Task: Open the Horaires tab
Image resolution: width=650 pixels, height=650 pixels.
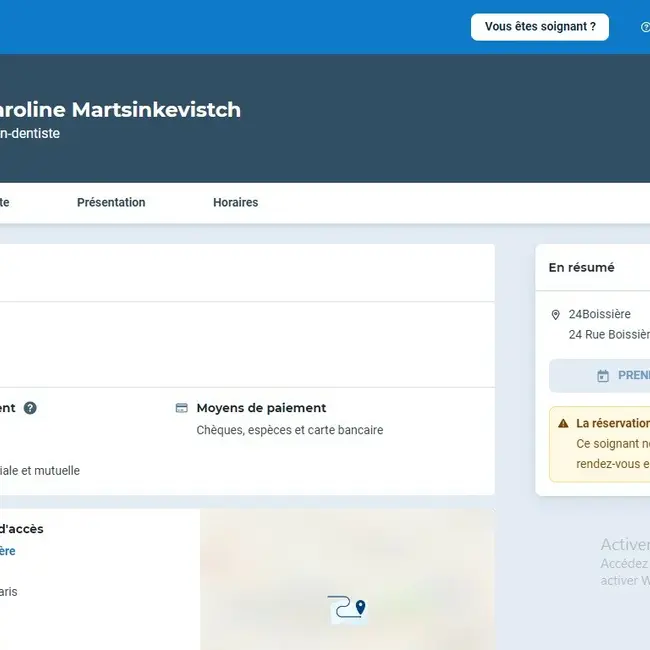Action: click(235, 203)
